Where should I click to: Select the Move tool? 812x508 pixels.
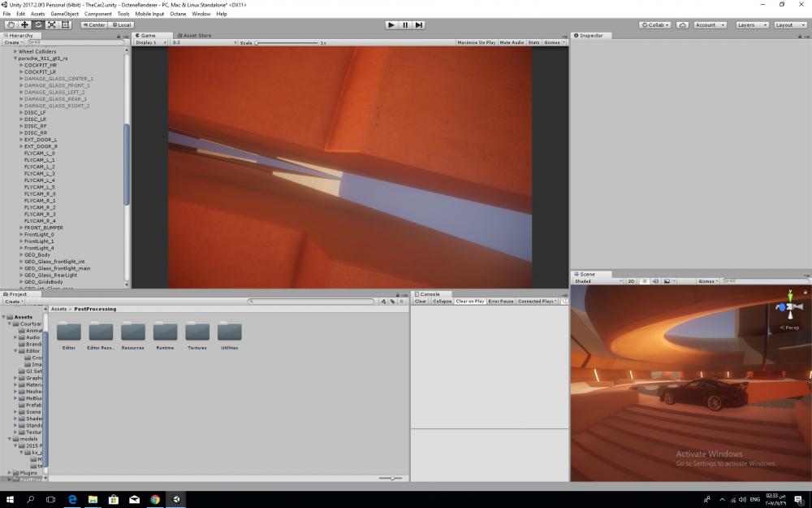coord(24,25)
